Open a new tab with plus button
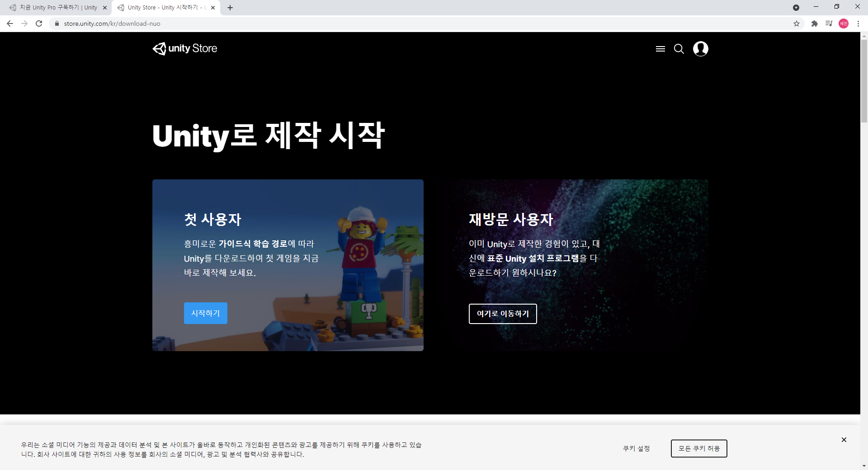 [230, 8]
